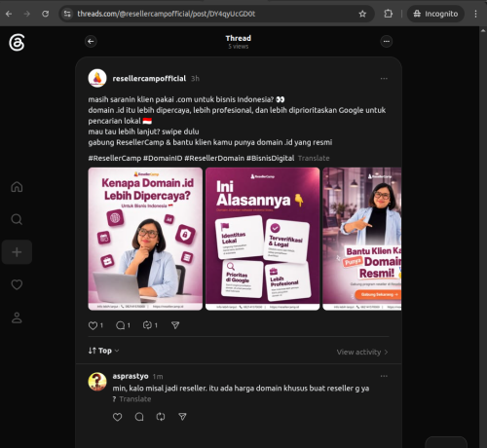Click resellercampofficial username

point(149,78)
